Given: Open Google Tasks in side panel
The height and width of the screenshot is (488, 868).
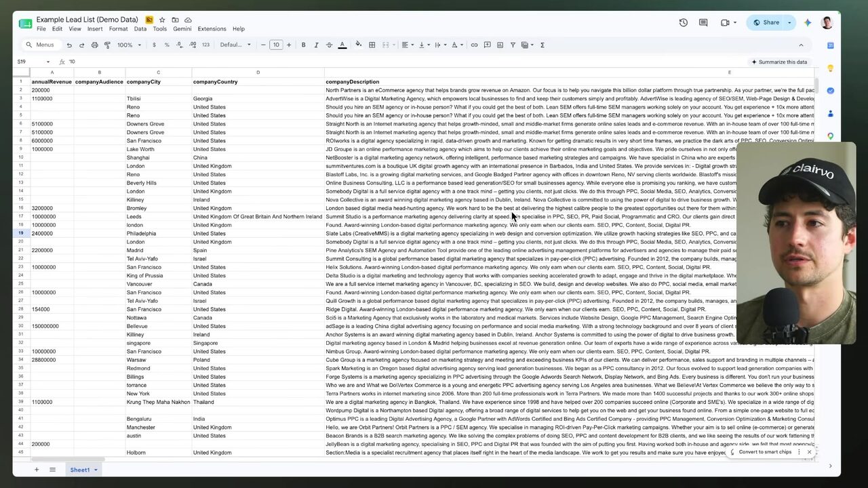Looking at the screenshot, I should tap(831, 91).
